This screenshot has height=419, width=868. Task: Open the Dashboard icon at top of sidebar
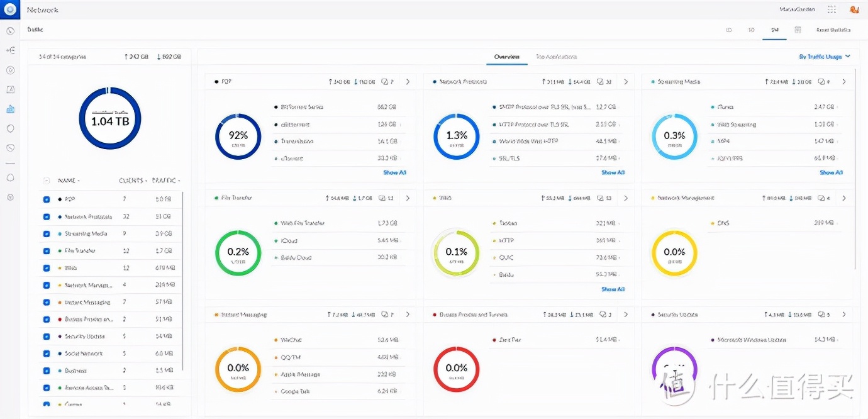coord(10,31)
